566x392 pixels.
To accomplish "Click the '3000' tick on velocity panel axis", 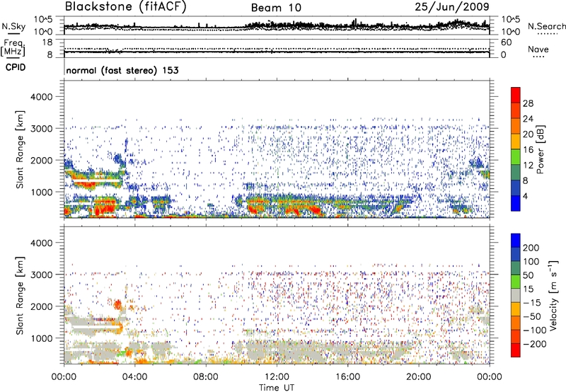I will (42, 275).
